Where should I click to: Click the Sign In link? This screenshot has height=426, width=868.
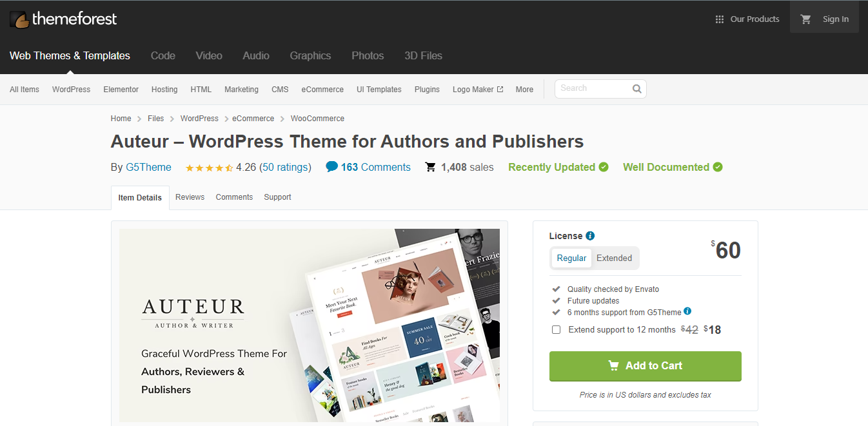pyautogui.click(x=836, y=19)
